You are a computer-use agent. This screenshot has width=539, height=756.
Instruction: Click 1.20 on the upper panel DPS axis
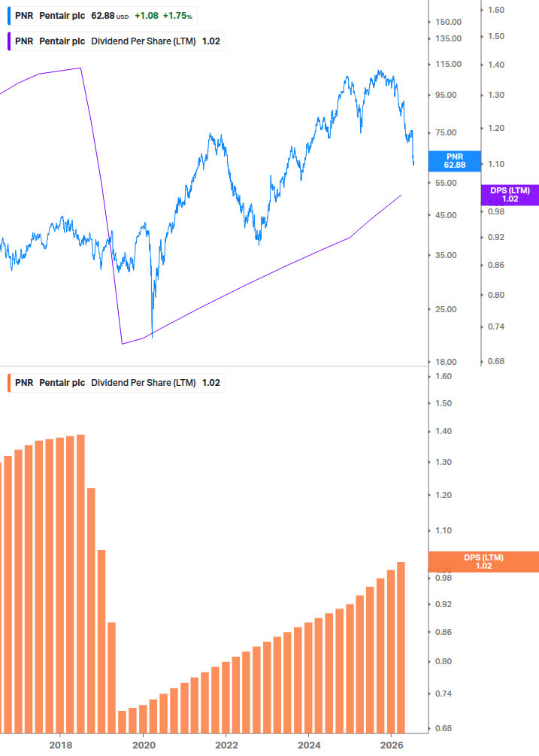point(496,128)
